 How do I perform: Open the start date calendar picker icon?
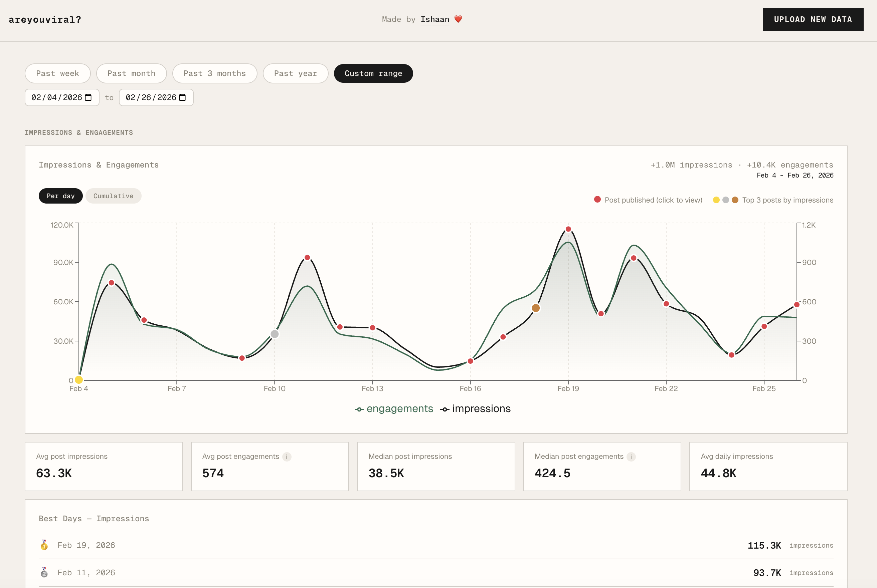coord(88,97)
